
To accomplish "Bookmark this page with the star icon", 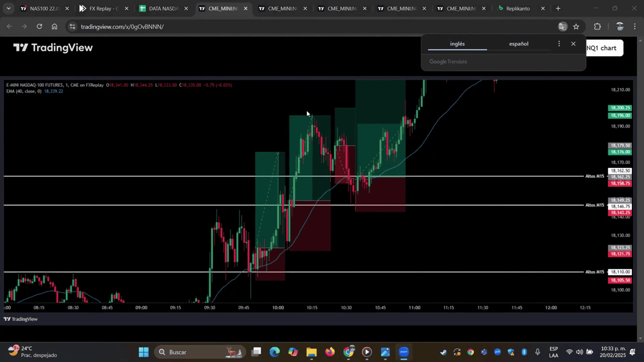I will pos(576,26).
